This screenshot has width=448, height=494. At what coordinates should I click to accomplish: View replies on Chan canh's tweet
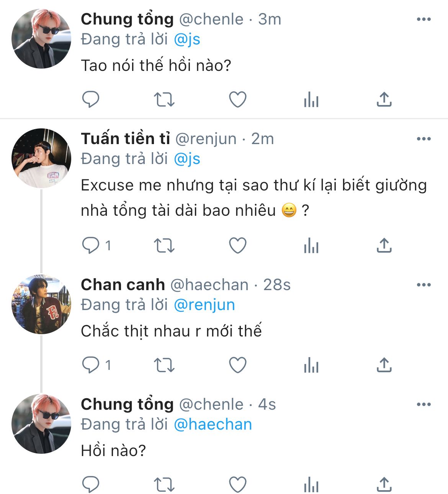(91, 365)
